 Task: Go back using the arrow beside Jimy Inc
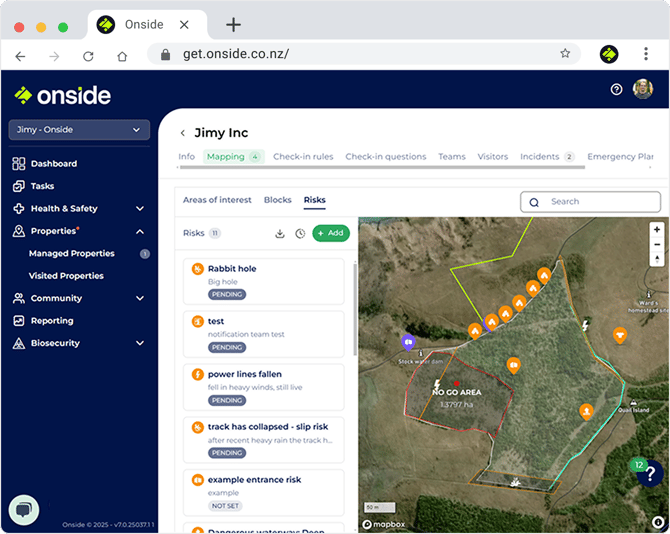pyautogui.click(x=183, y=133)
